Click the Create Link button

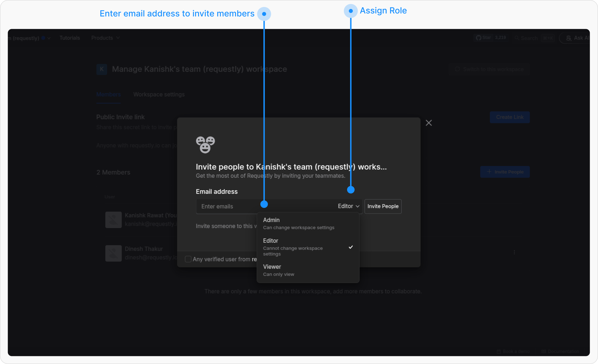pyautogui.click(x=510, y=117)
